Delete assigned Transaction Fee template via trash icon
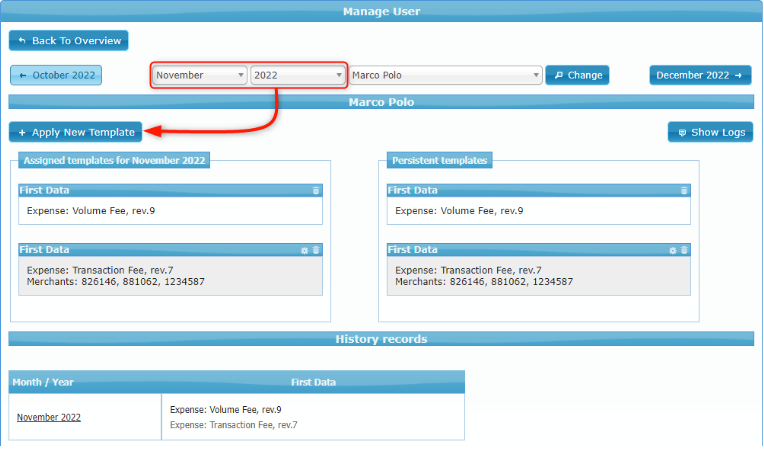This screenshot has height=452, width=764. 316,250
